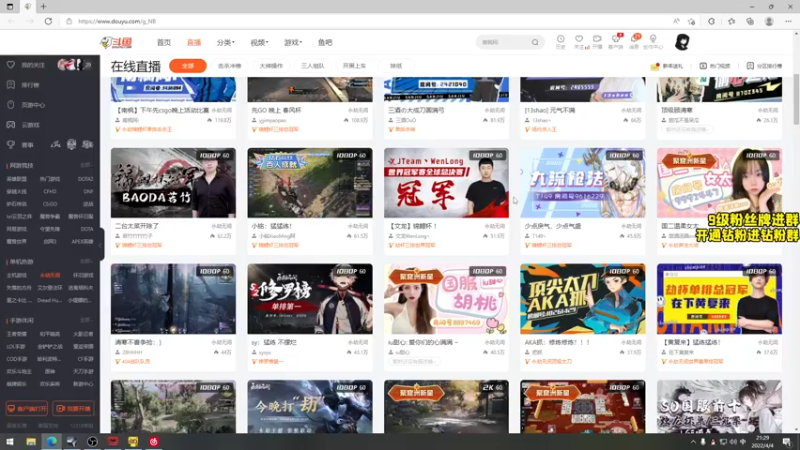Open the 热门视频 link

[714, 66]
